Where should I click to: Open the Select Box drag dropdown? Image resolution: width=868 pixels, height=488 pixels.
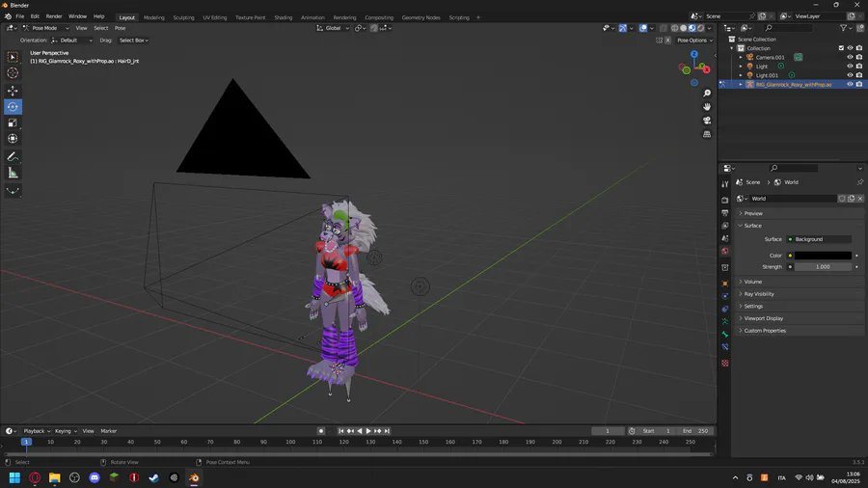(133, 41)
